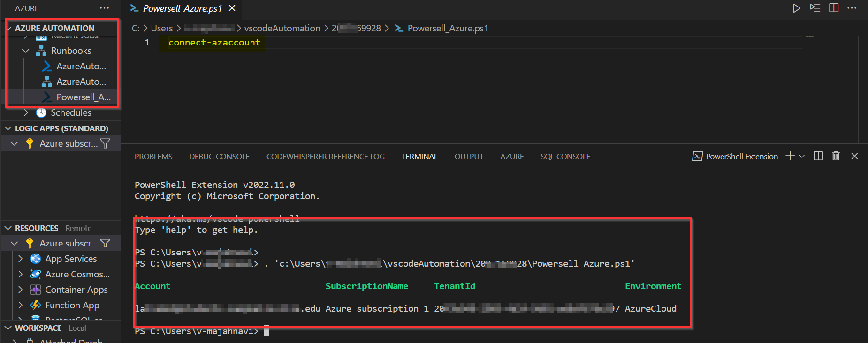Click the Function App lightning icon
The height and width of the screenshot is (343, 868).
pos(36,305)
